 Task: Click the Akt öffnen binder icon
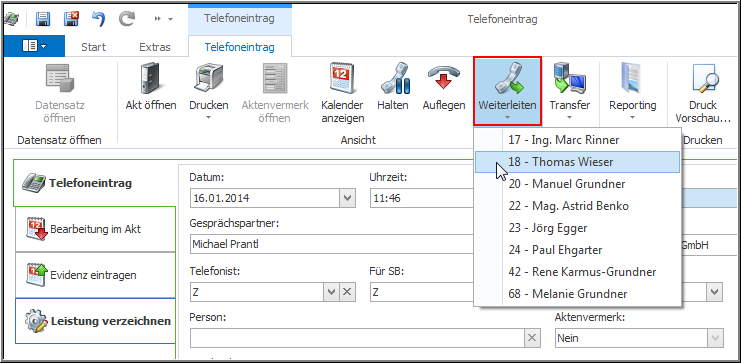(151, 78)
